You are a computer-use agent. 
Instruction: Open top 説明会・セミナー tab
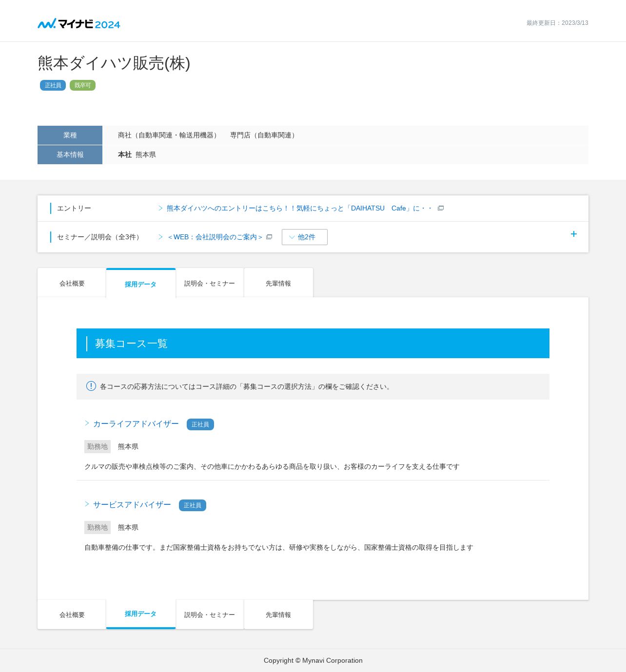pos(210,283)
